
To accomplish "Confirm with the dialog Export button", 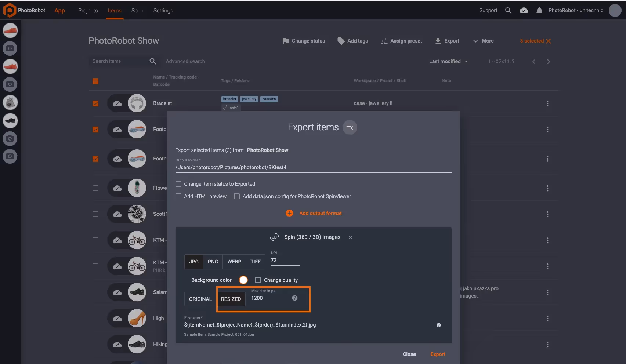I will pos(438,354).
